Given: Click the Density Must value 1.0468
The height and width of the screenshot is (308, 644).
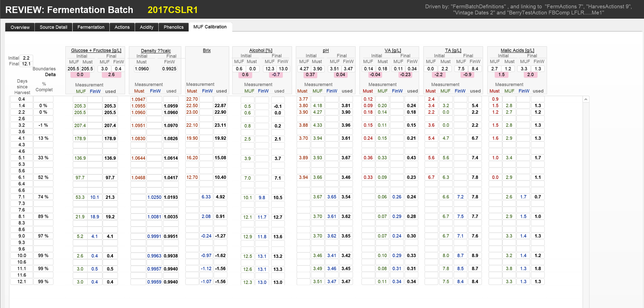Looking at the screenshot, I should (138, 178).
